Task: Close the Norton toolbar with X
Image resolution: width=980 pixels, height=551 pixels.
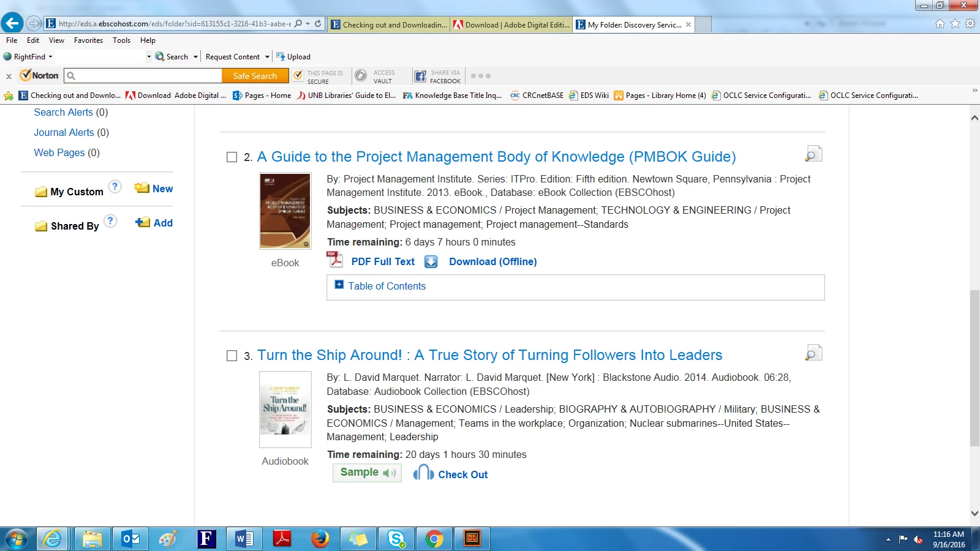Action: pos(9,77)
